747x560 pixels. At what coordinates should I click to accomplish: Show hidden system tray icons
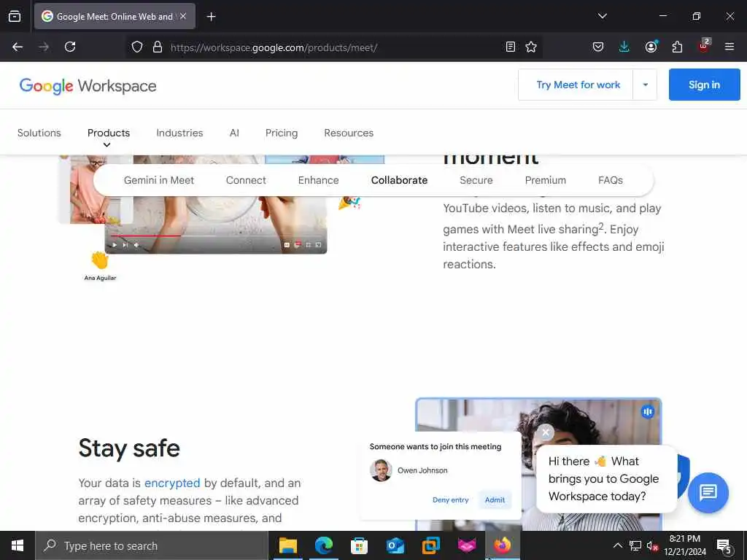(617, 545)
